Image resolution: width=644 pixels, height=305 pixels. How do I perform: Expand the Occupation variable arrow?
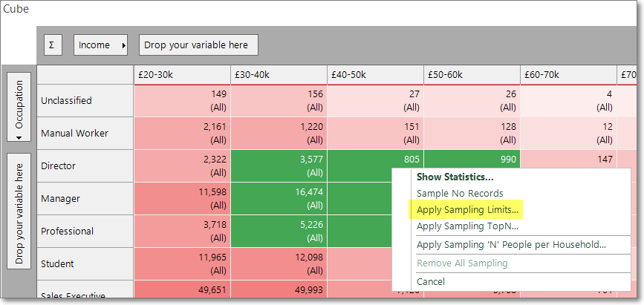pyautogui.click(x=19, y=138)
